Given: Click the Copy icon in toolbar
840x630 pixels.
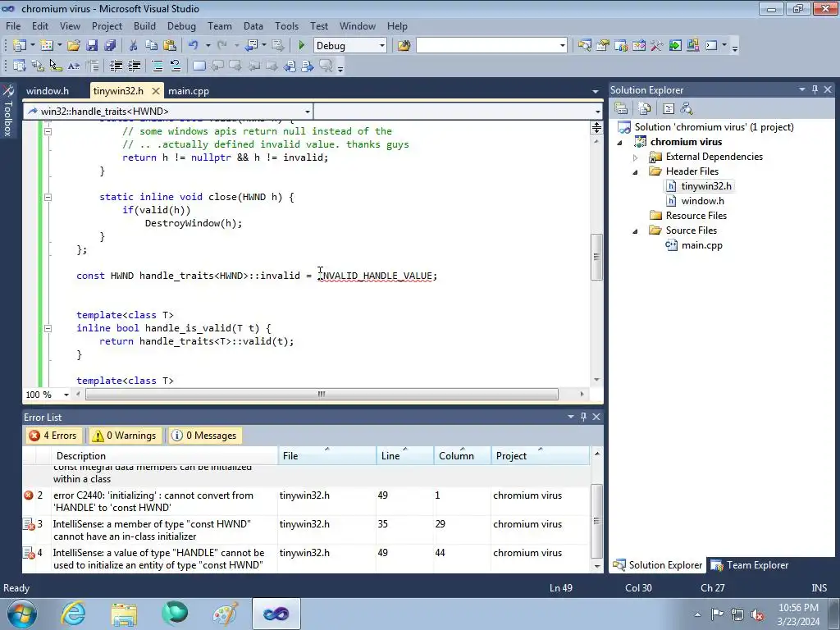Looking at the screenshot, I should click(x=152, y=46).
